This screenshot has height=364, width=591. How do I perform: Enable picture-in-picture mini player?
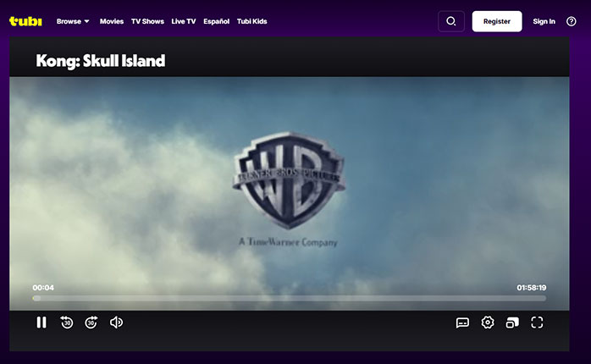511,323
